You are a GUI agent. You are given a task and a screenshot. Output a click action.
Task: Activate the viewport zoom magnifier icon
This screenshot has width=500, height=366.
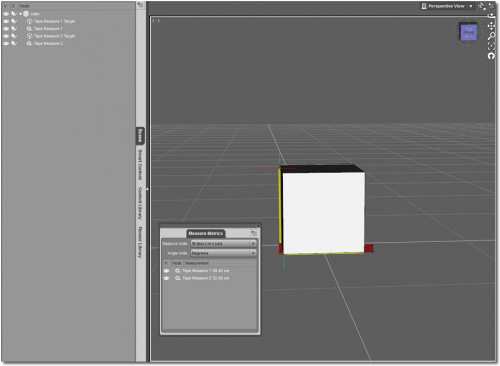[x=491, y=36]
